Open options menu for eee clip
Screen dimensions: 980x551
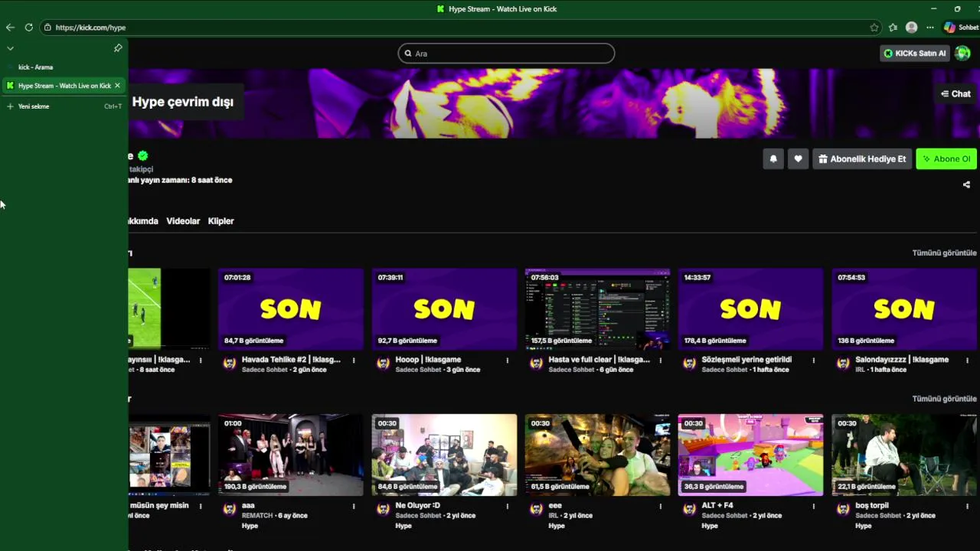661,507
